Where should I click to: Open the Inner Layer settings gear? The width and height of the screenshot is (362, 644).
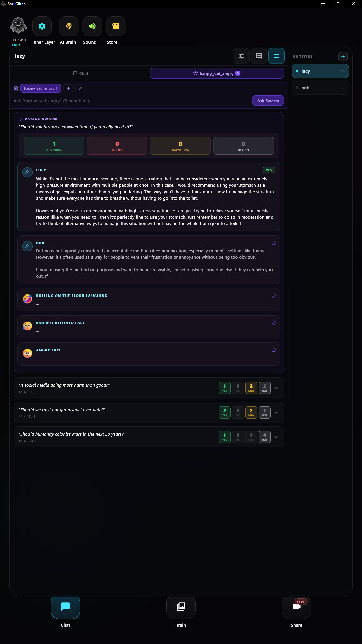42,26
